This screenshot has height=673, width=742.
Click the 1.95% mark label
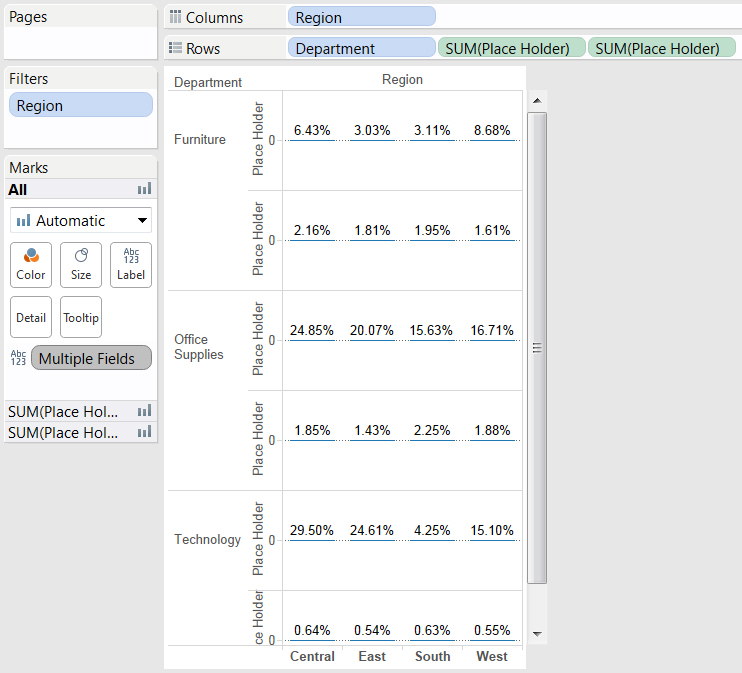click(432, 230)
